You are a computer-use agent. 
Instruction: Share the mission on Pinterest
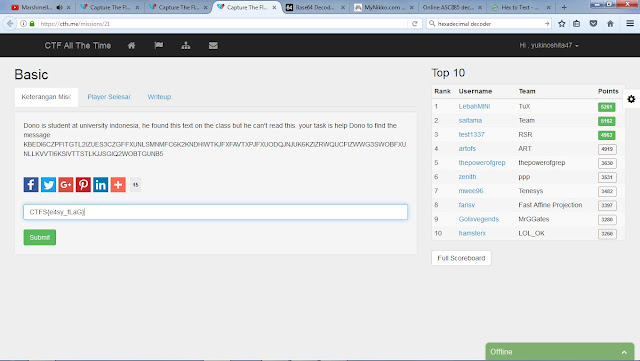pos(83,185)
